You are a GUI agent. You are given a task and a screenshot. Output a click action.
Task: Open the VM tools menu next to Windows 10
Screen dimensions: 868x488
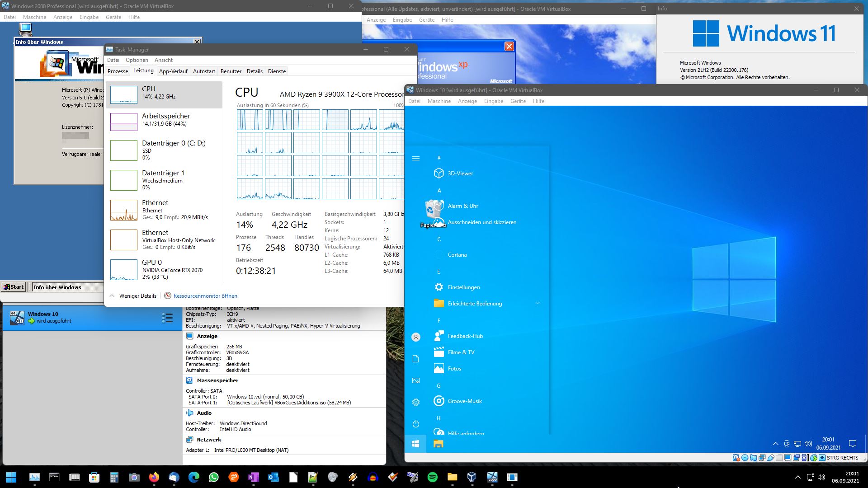[167, 318]
